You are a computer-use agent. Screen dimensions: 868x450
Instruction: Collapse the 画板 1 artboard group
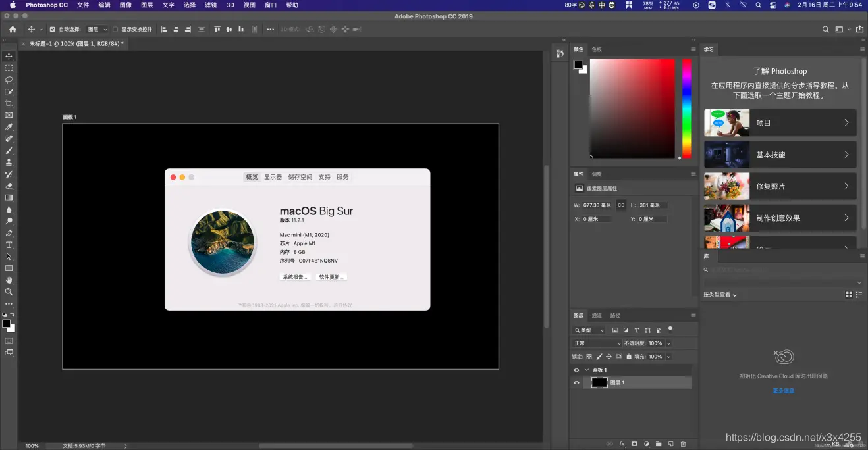(x=587, y=370)
